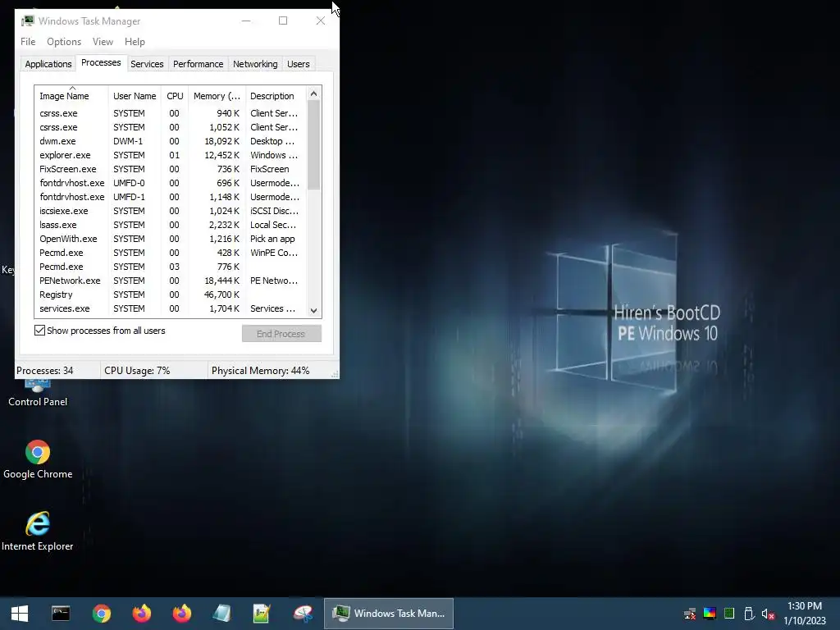Select Pecmd.exe row using 428 K
The height and width of the screenshot is (630, 840).
point(171,253)
